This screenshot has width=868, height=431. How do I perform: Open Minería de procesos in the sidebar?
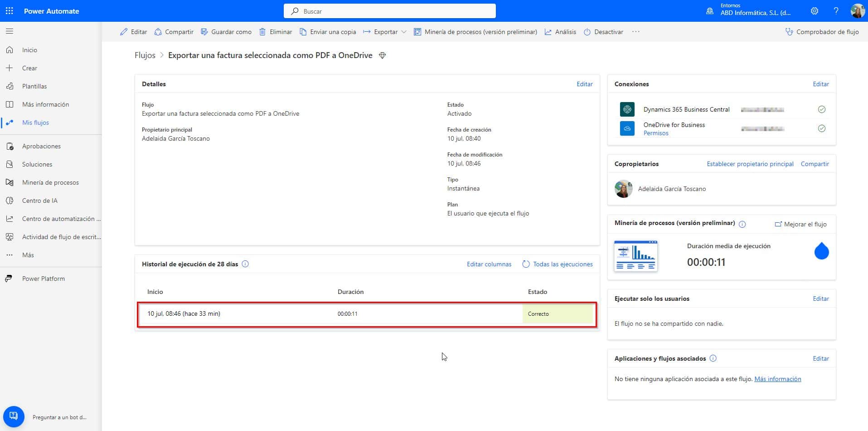[x=51, y=182]
